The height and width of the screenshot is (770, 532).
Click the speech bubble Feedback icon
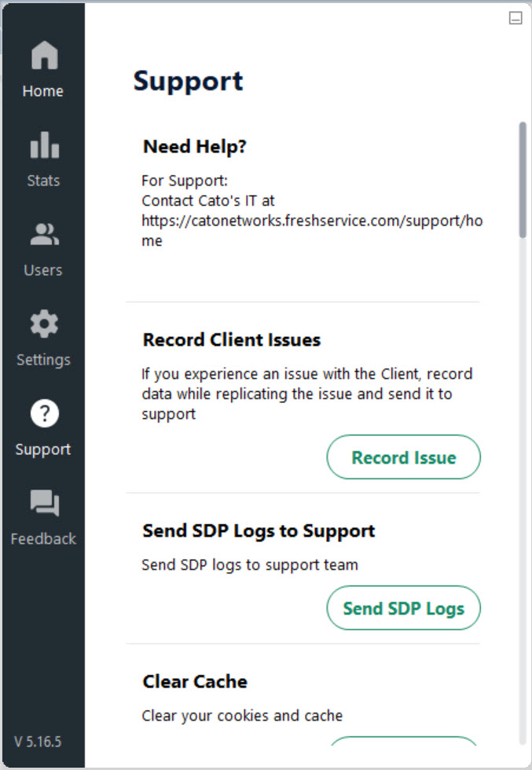coord(42,503)
